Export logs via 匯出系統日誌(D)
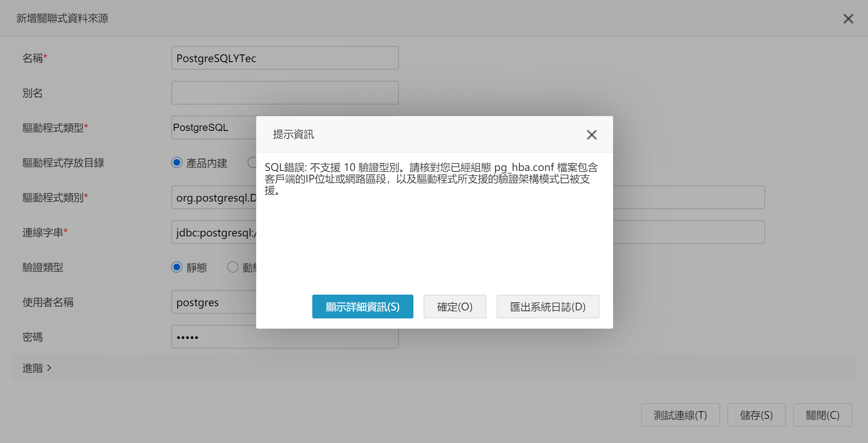This screenshot has width=868, height=443. (x=548, y=307)
